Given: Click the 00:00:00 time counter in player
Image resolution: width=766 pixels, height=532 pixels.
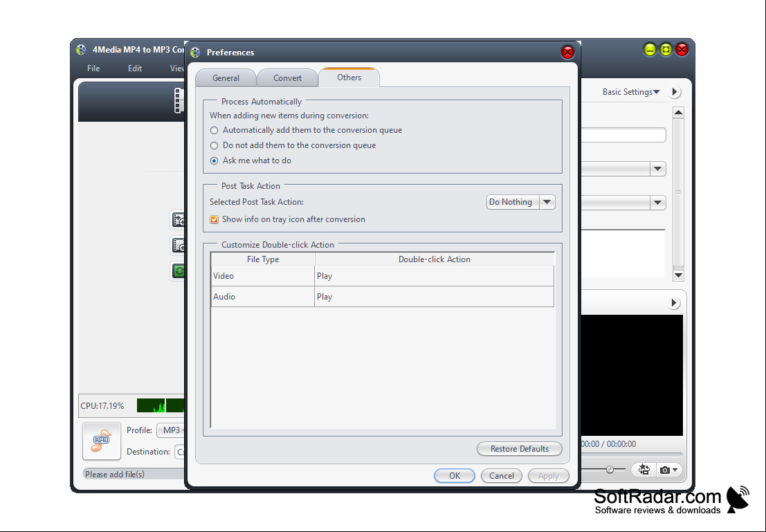Looking at the screenshot, I should (609, 444).
